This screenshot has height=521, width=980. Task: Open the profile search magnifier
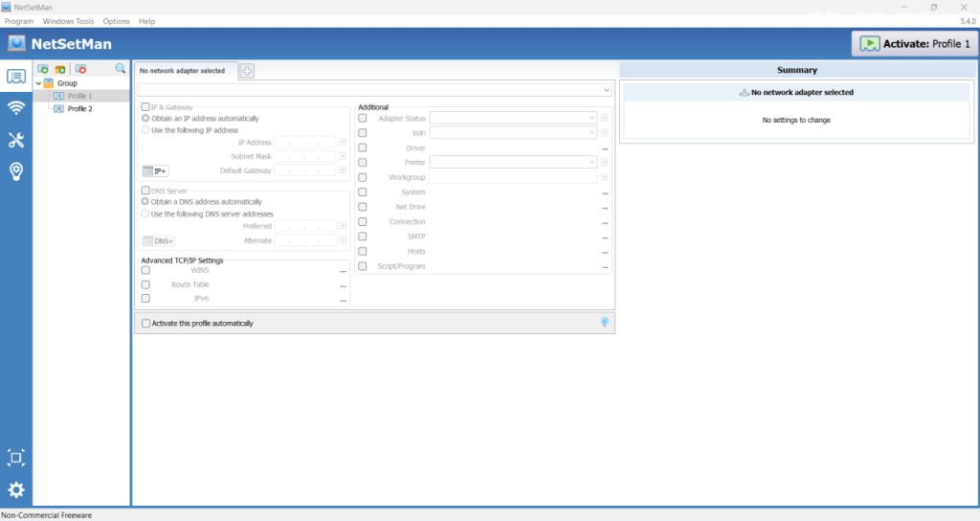[x=120, y=68]
